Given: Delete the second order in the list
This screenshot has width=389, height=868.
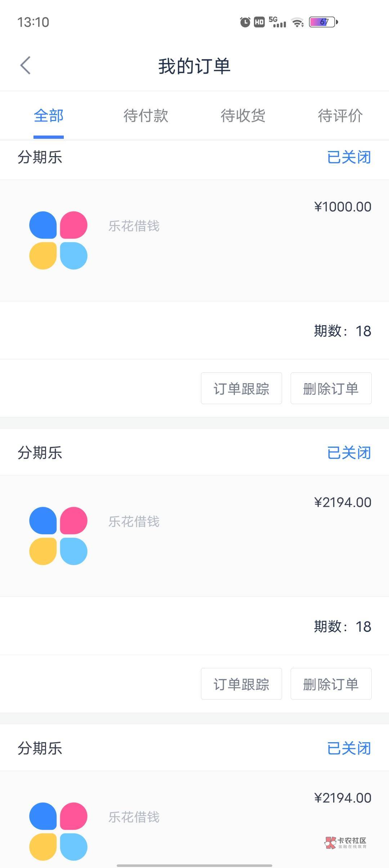Looking at the screenshot, I should 331,684.
